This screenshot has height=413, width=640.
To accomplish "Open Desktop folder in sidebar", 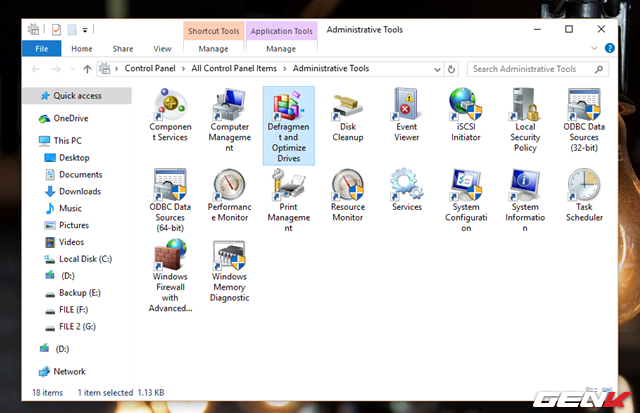I will coord(67,158).
